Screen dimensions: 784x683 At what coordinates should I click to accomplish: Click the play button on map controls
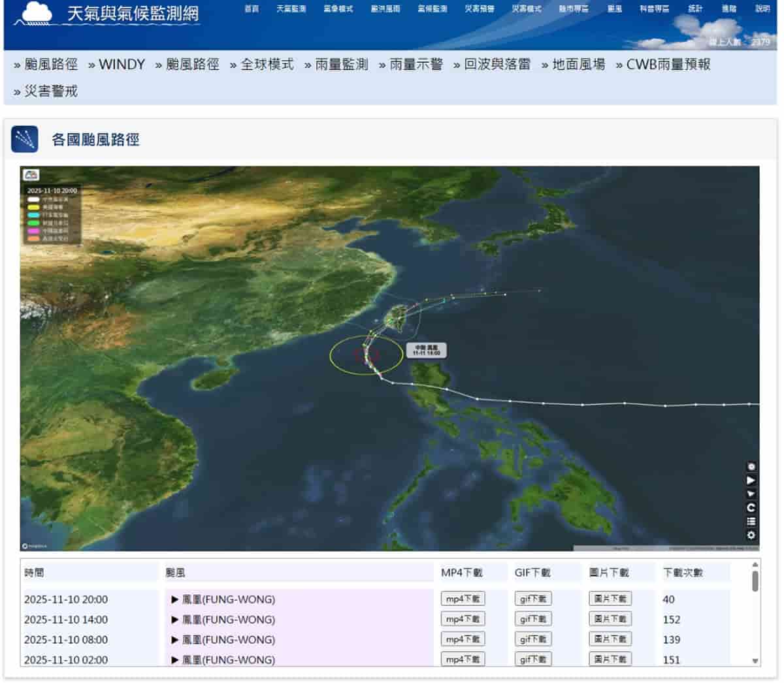[x=751, y=481]
